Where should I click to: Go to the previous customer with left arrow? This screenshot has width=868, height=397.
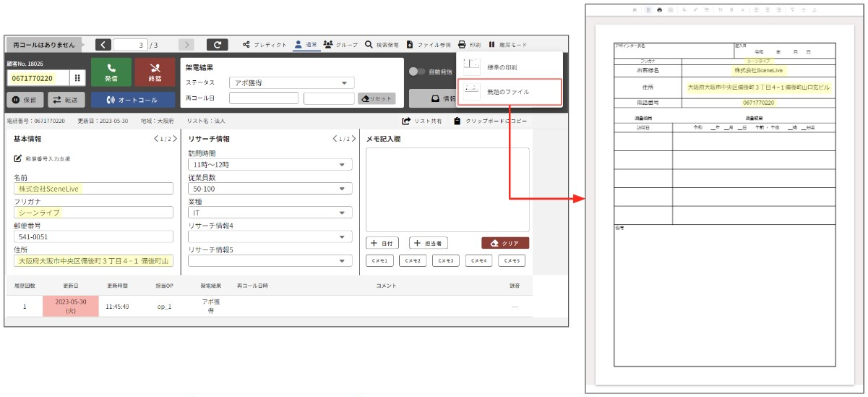103,45
